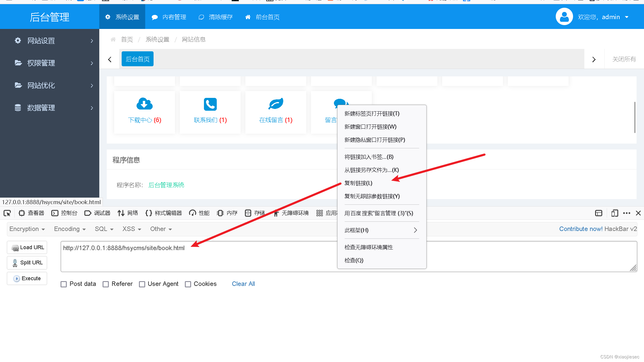Screen dimensions: 644x362
Task: Open the SQL dropdown in HackBar
Action: point(103,229)
